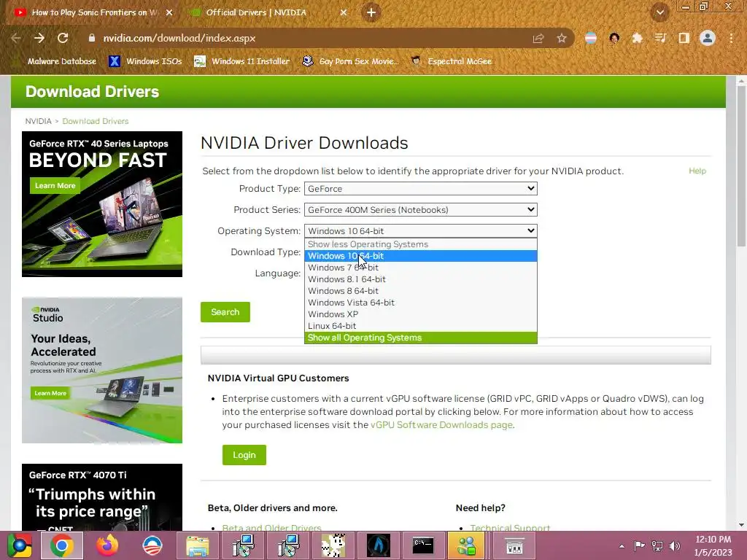Click Learn More on RTX 40 Series ad
Viewport: 747px width, 560px height.
[55, 186]
